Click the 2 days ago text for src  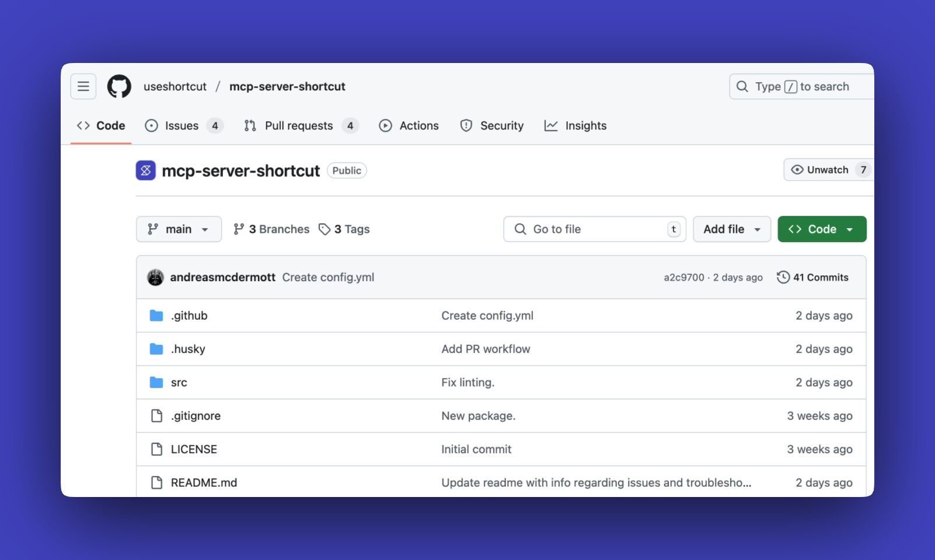pos(824,382)
